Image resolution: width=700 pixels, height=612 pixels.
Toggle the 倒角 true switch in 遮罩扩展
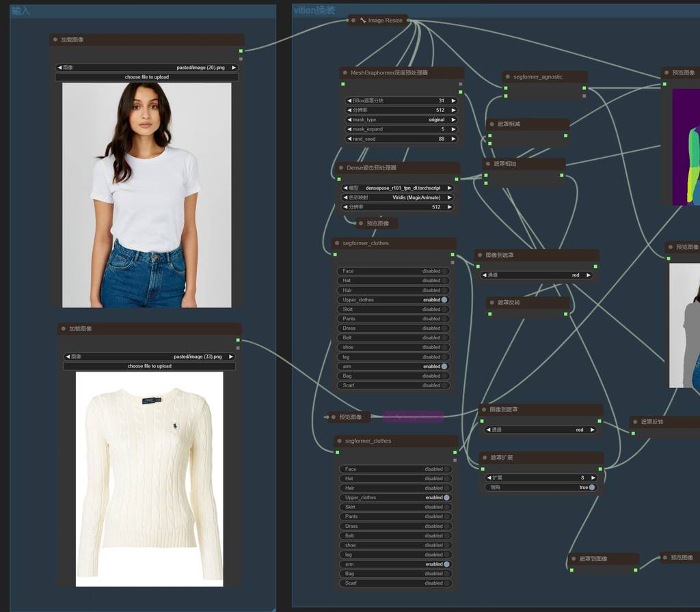(x=591, y=488)
